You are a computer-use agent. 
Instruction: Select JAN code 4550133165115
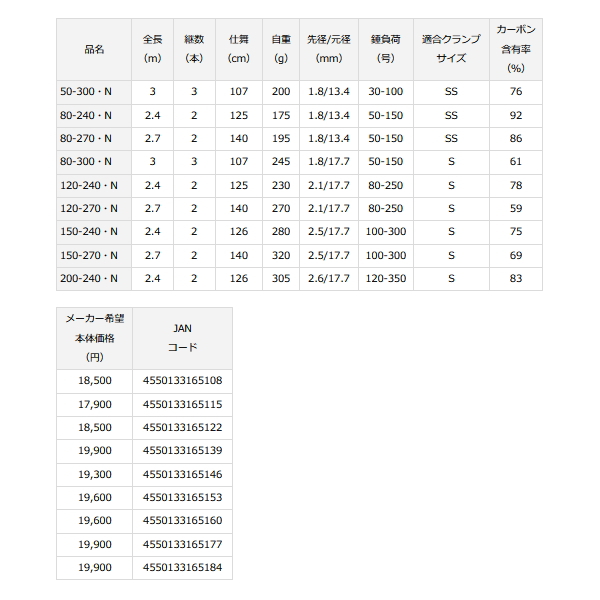[183, 405]
